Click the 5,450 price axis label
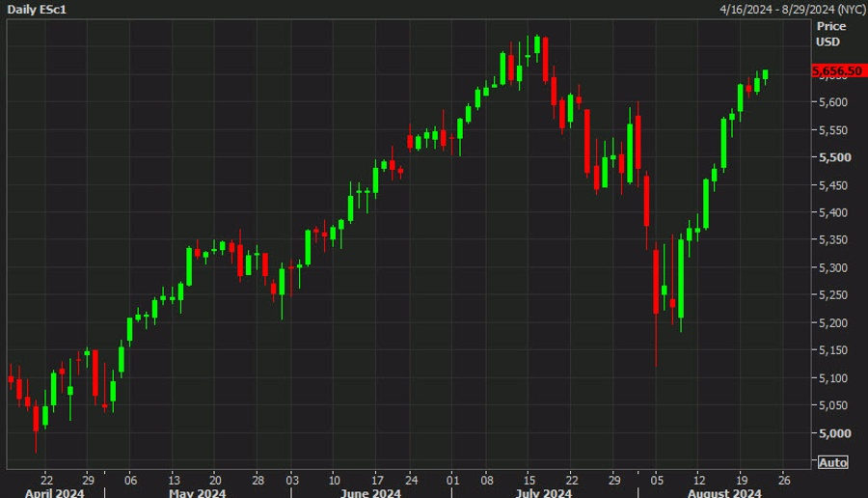868x498 pixels. 833,185
